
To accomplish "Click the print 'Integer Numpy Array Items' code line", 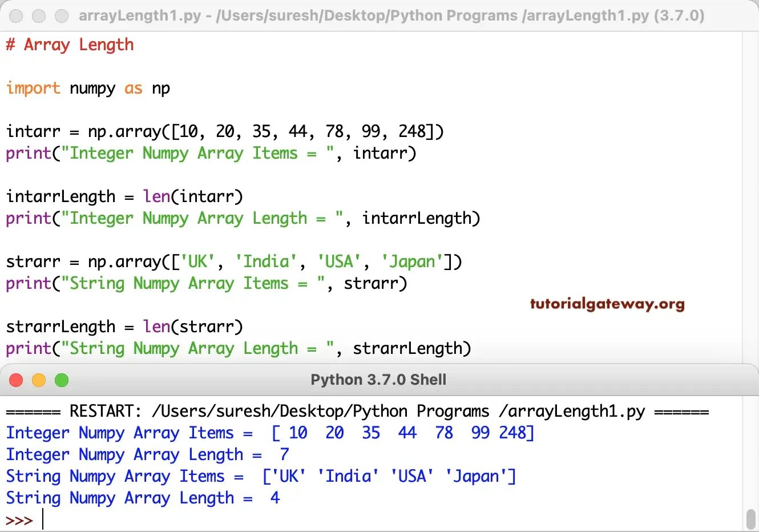I will [x=211, y=154].
